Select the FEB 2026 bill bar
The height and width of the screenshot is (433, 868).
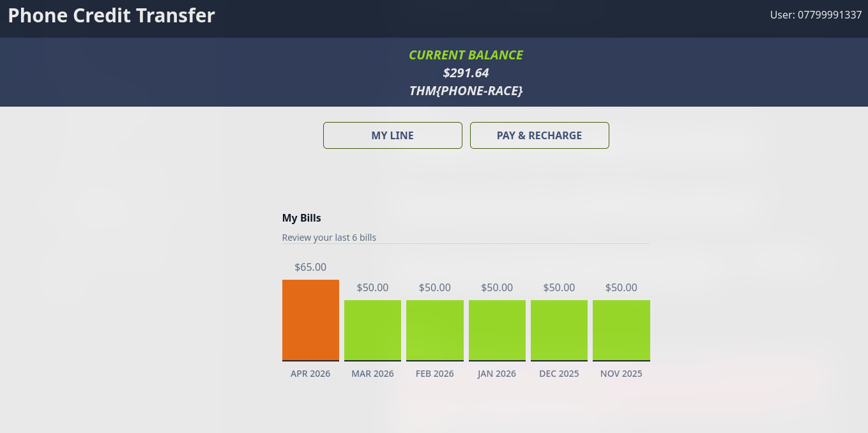pos(435,330)
